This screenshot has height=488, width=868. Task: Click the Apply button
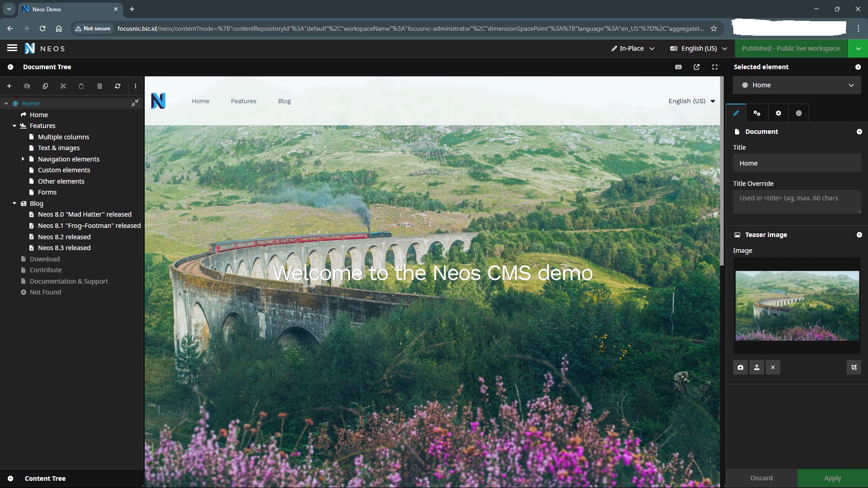coord(832,478)
